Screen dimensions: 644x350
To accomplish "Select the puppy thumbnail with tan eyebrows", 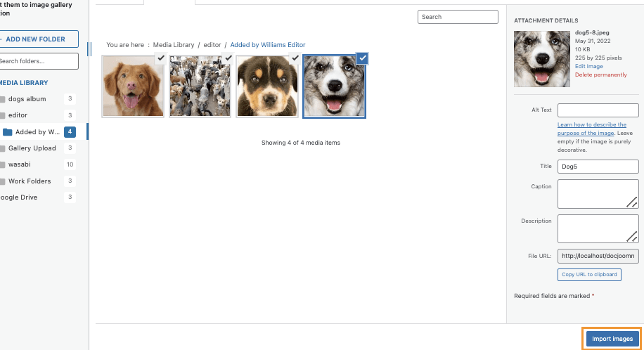I will [x=266, y=87].
